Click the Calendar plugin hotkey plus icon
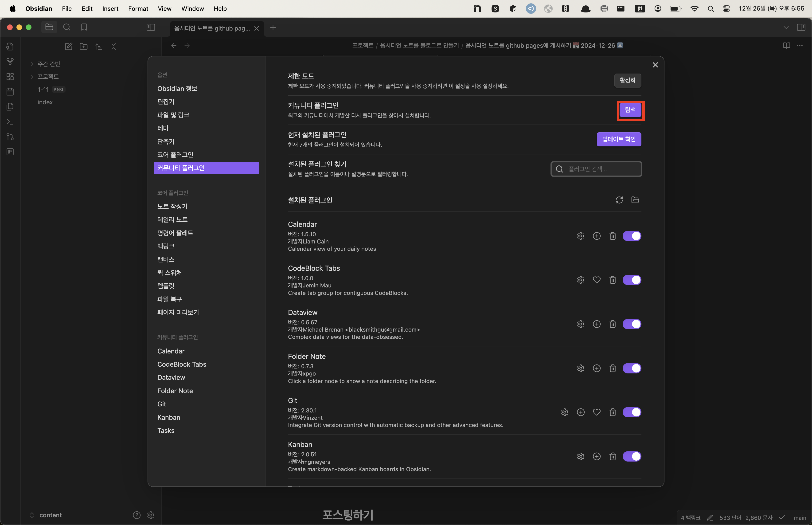The image size is (812, 525). tap(597, 236)
